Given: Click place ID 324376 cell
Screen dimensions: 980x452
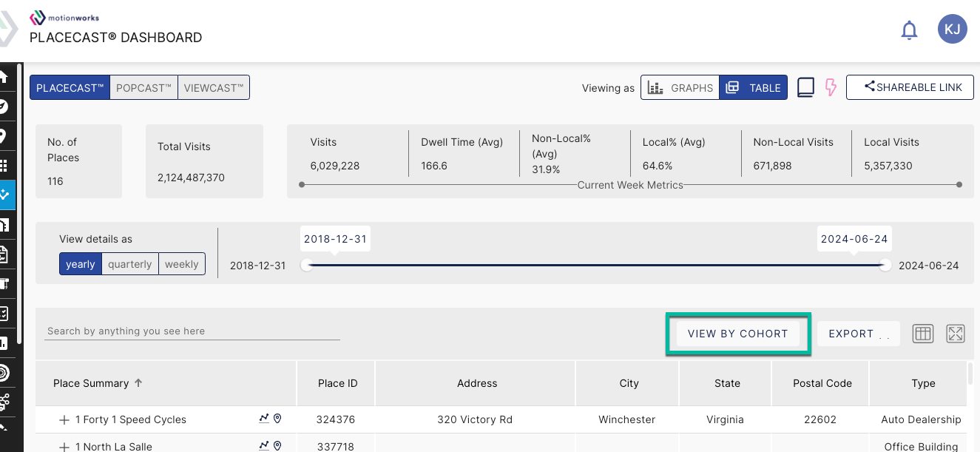Looking at the screenshot, I should coord(336,419).
